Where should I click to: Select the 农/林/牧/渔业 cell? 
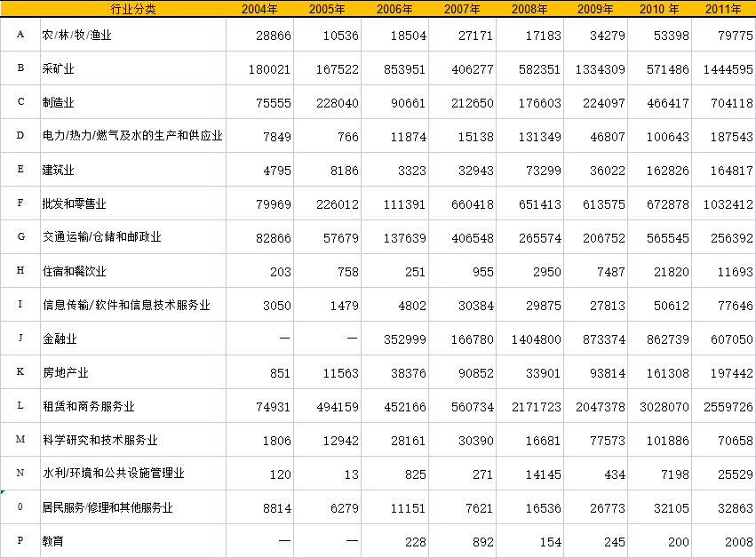point(133,35)
